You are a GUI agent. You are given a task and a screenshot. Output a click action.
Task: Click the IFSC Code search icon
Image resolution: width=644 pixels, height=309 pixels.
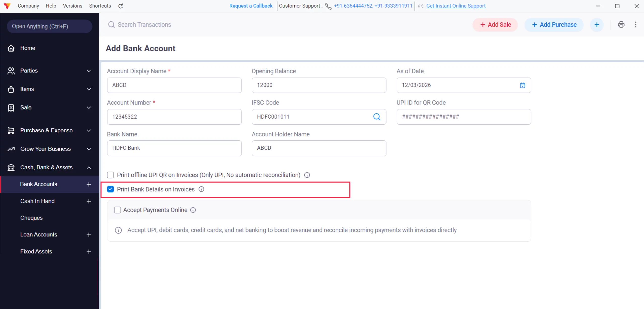pyautogui.click(x=377, y=117)
